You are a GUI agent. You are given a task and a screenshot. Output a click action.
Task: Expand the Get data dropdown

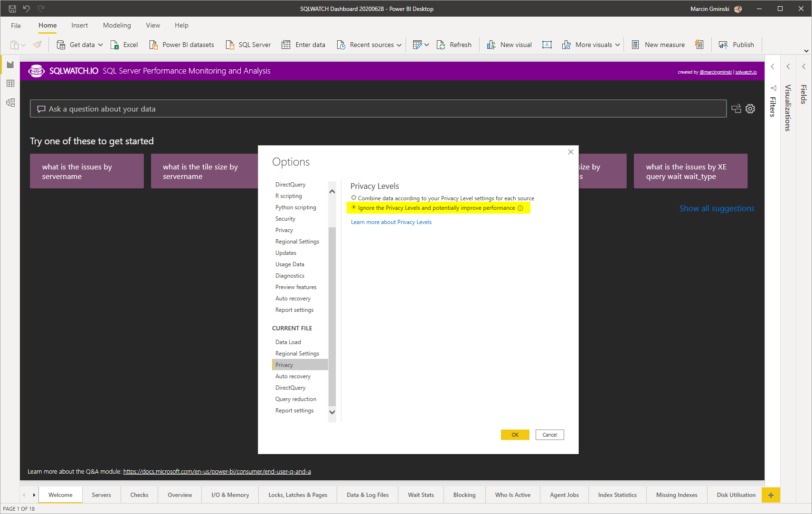(x=100, y=45)
